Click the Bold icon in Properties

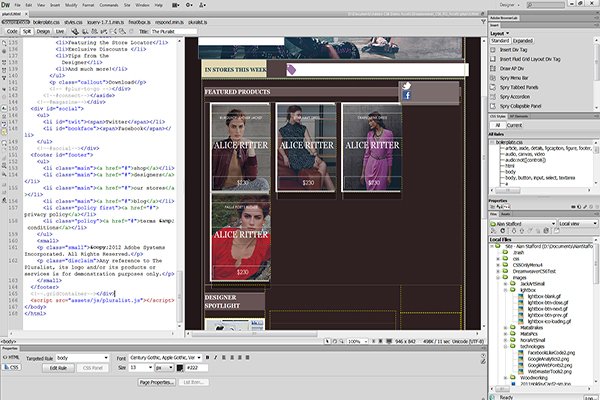(x=207, y=357)
